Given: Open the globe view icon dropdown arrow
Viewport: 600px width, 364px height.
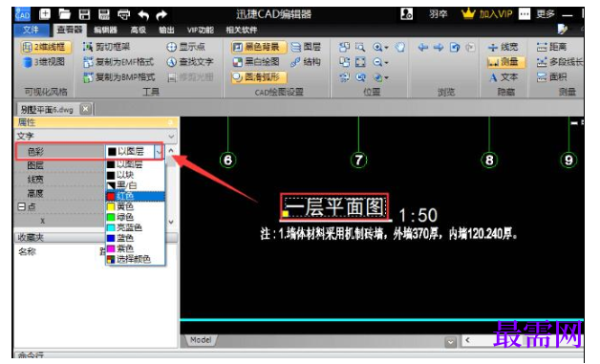Looking at the screenshot, I should coord(387,77).
